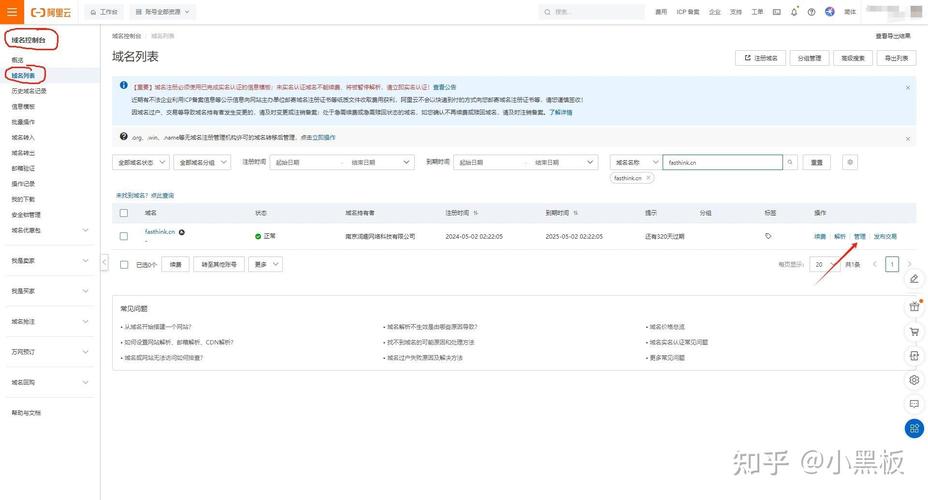Click the square app icon below the cart

point(914,356)
